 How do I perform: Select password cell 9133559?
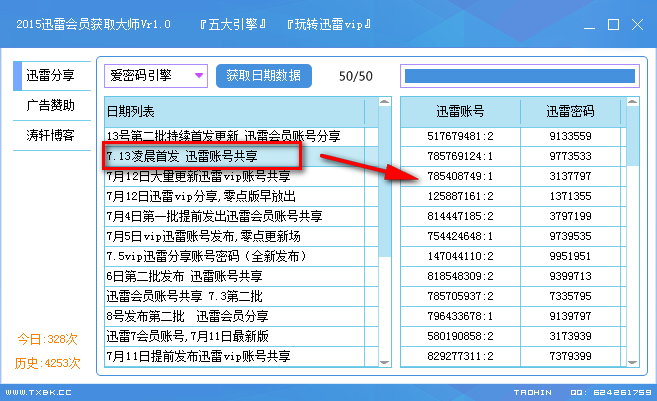coord(570,136)
